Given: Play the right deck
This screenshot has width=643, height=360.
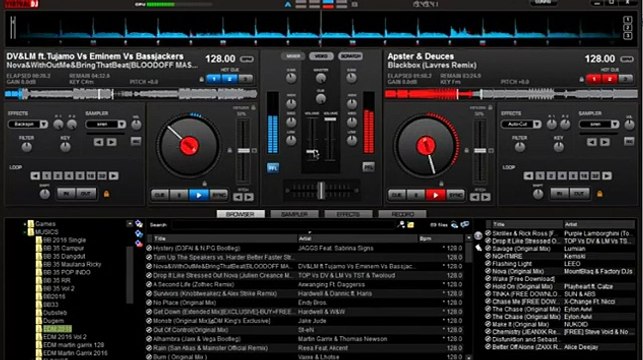Looking at the screenshot, I should click(436, 195).
